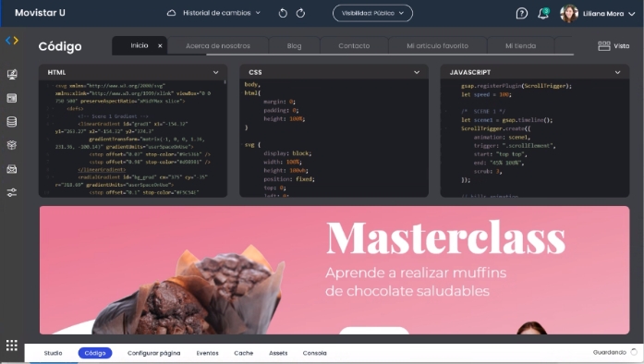Click the redo arrow icon

pyautogui.click(x=300, y=13)
